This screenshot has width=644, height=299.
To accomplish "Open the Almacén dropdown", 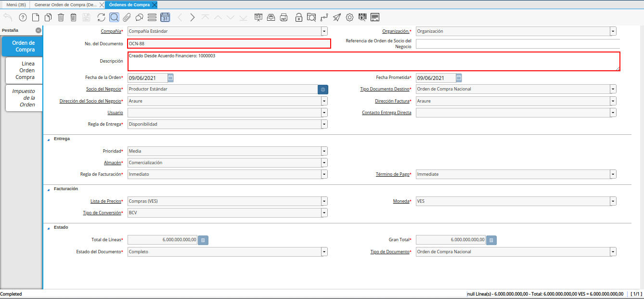I will 324,163.
